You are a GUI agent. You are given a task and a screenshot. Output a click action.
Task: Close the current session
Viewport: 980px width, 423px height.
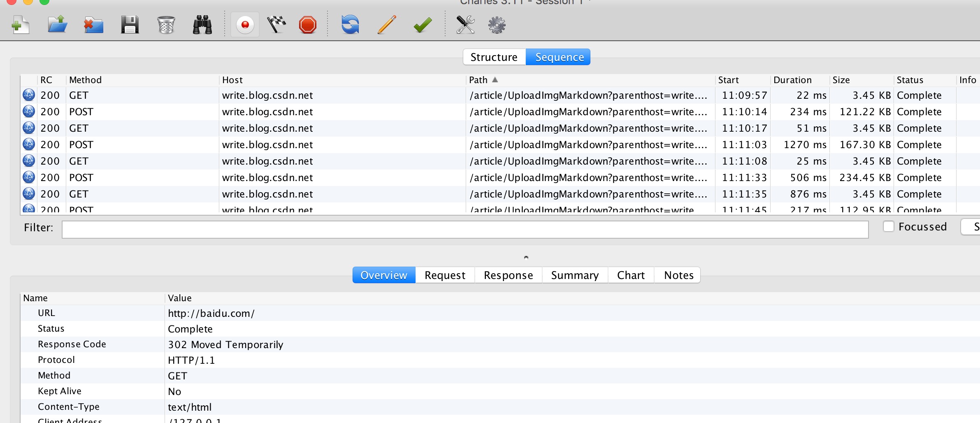(x=93, y=25)
